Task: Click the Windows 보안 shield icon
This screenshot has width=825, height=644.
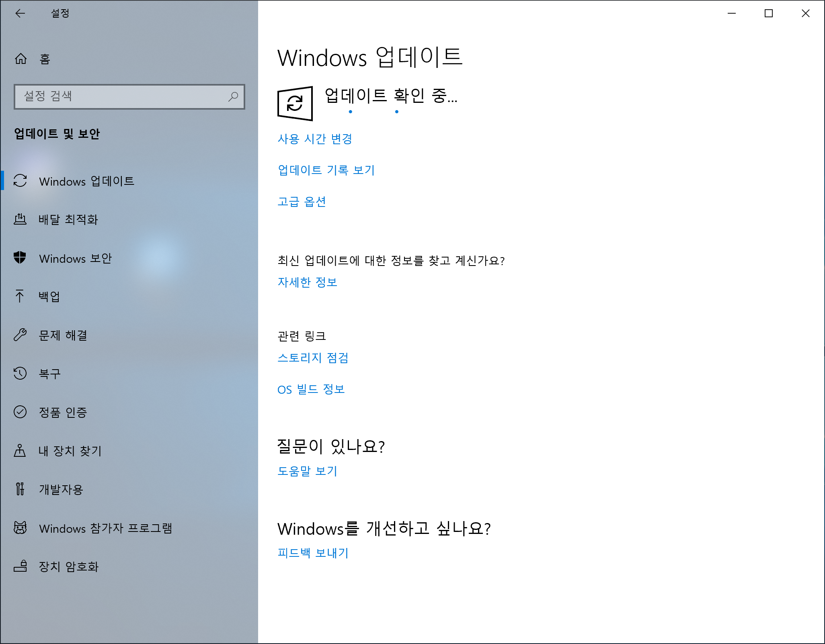Action: pos(20,258)
